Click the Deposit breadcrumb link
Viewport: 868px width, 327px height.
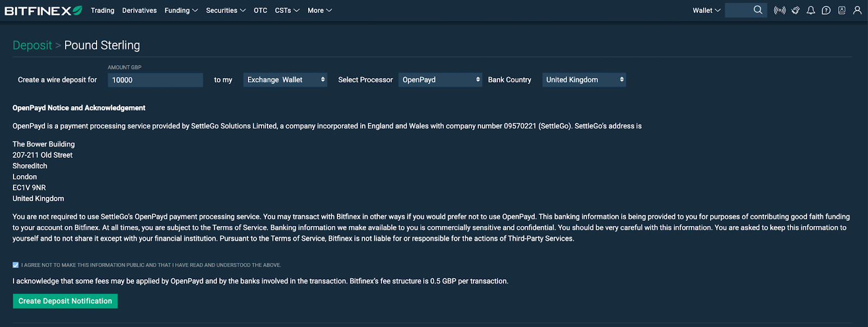coord(32,45)
